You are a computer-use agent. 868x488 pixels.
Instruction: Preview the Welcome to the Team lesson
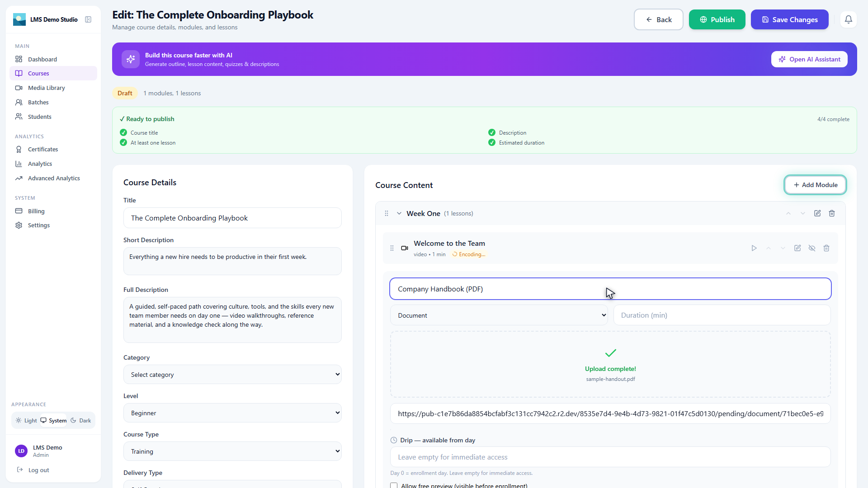[754, 248]
